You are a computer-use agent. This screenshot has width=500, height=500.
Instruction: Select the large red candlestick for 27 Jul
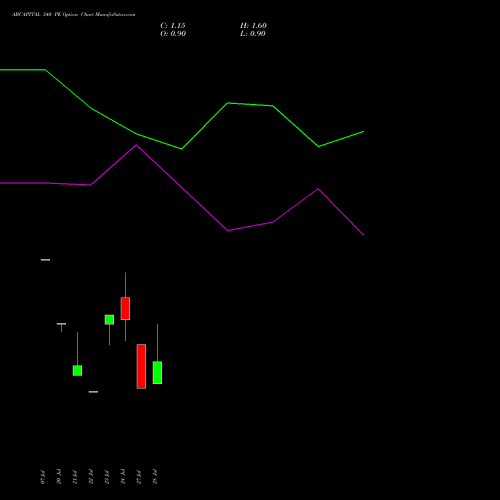[141, 366]
